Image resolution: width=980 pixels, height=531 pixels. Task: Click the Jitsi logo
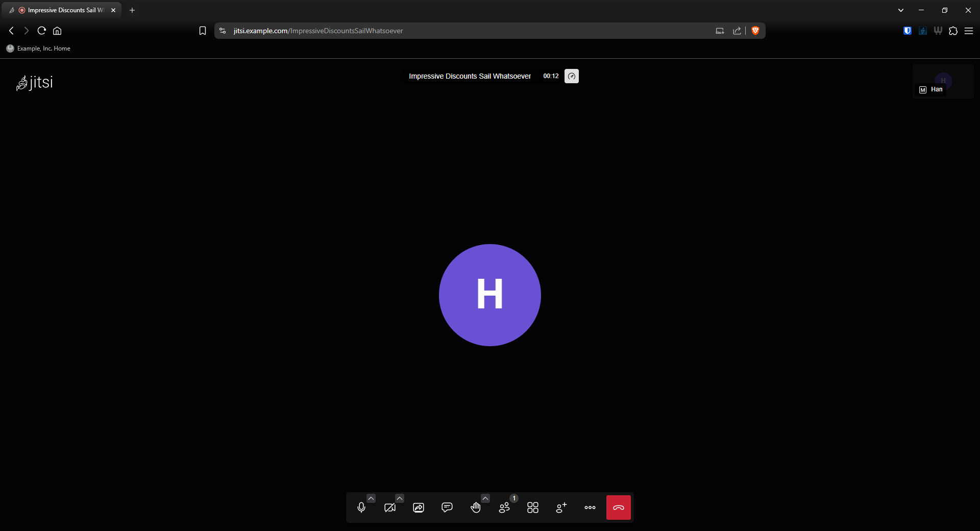pyautogui.click(x=35, y=83)
